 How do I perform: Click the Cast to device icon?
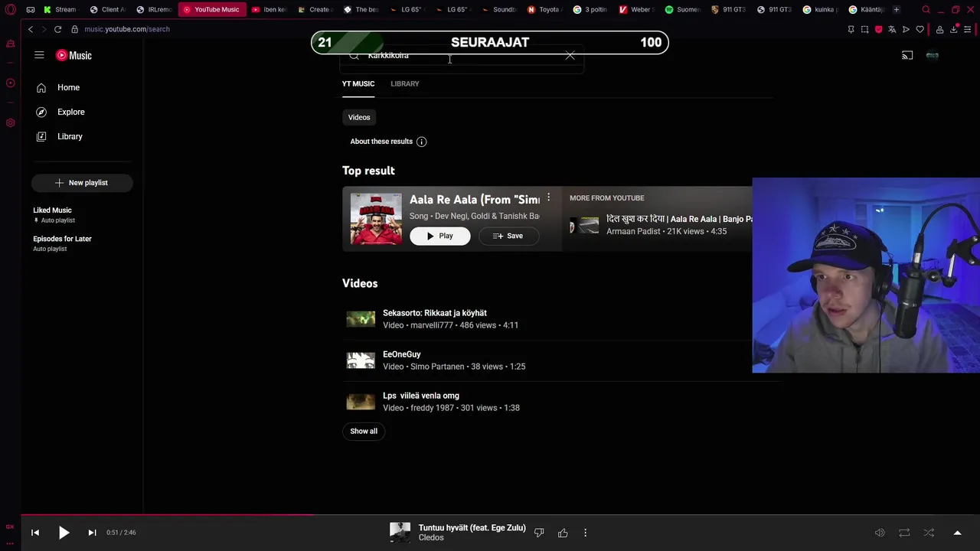coord(907,55)
